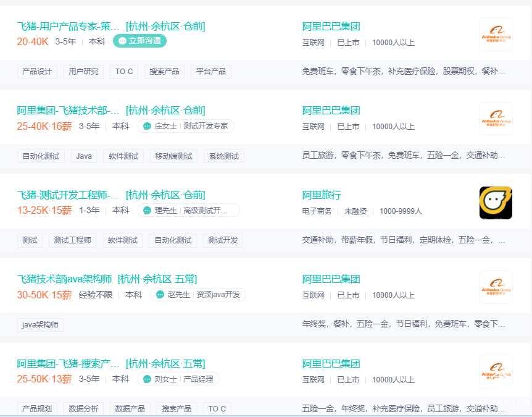This screenshot has height=417, width=532.
Task: Click the 阿里旅行 yellow face logo
Action: coord(496,203)
